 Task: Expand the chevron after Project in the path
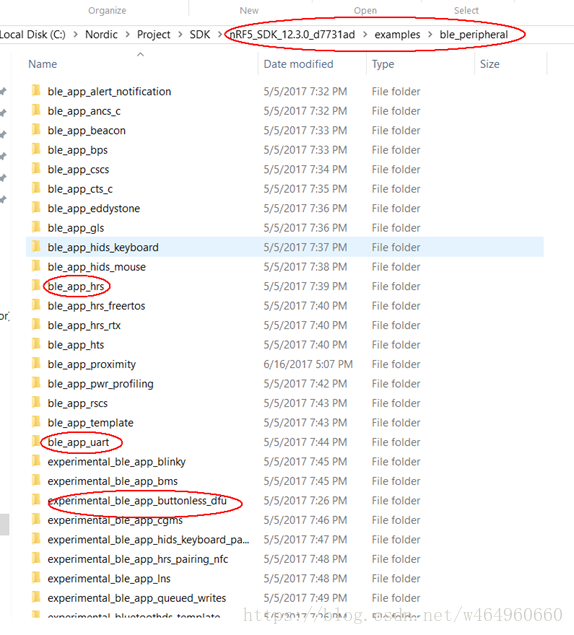click(180, 35)
